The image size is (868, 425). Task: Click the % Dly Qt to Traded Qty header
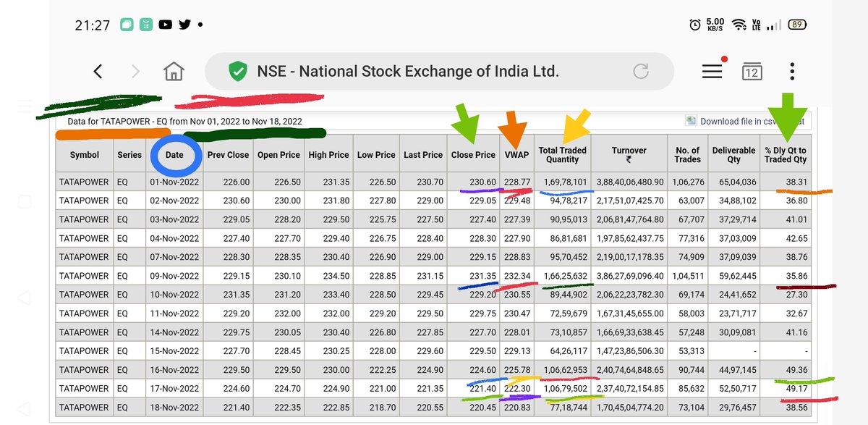(786, 155)
